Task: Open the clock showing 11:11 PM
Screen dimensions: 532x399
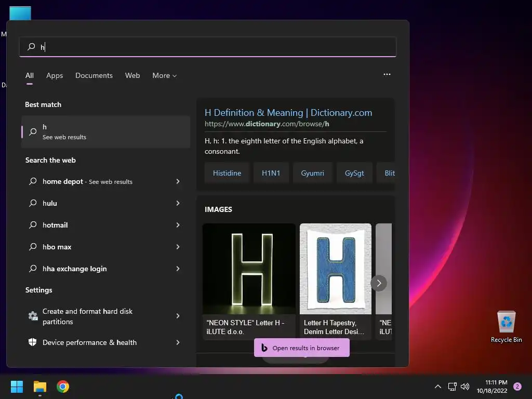Action: pos(492,387)
